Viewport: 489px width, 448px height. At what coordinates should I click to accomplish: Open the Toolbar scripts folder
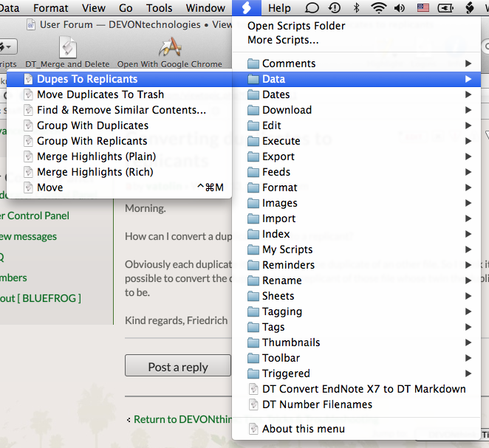(357, 358)
